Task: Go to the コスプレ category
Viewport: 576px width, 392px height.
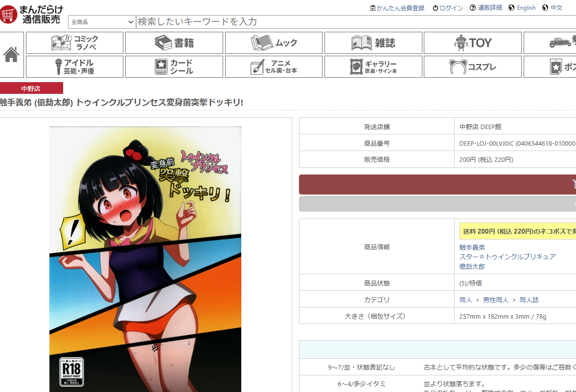Action: click(x=472, y=66)
